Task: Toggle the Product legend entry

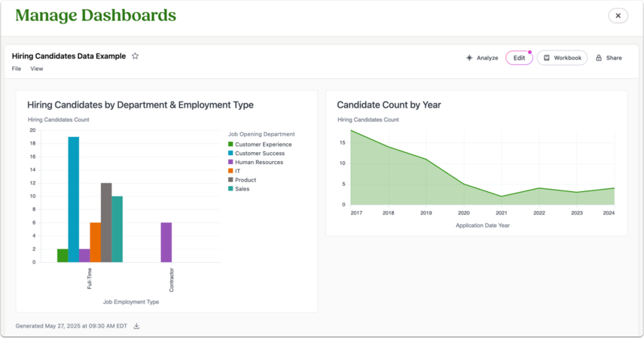Action: pos(242,180)
